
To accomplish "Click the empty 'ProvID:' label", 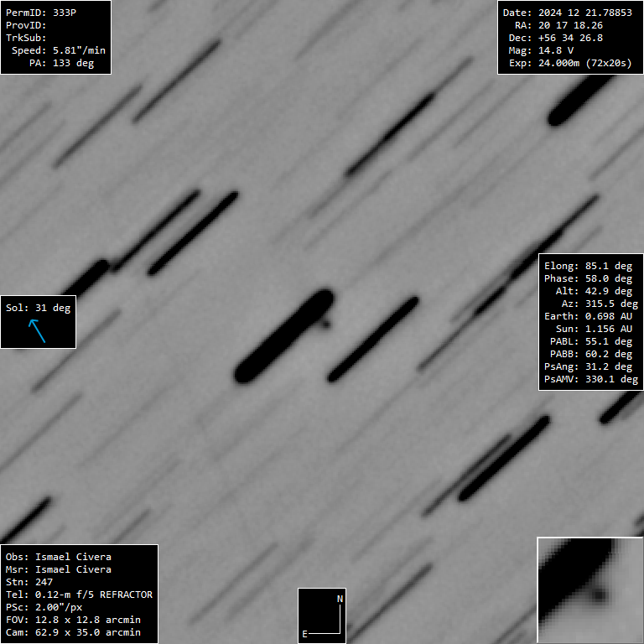I will [x=26, y=25].
